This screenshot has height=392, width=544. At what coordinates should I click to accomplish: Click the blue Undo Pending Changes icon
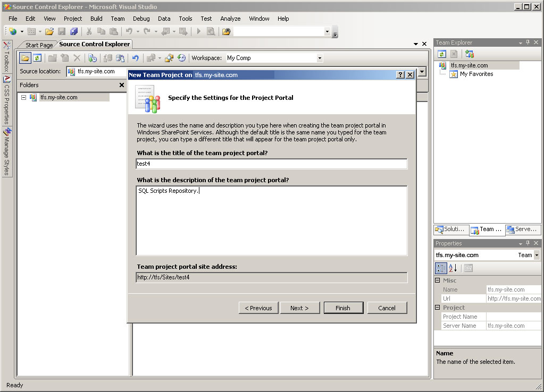pos(136,58)
